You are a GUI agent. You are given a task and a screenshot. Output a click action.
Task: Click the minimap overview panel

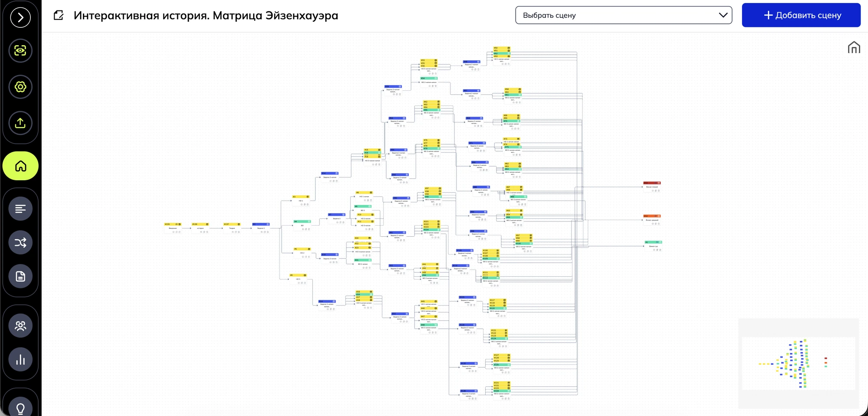799,363
